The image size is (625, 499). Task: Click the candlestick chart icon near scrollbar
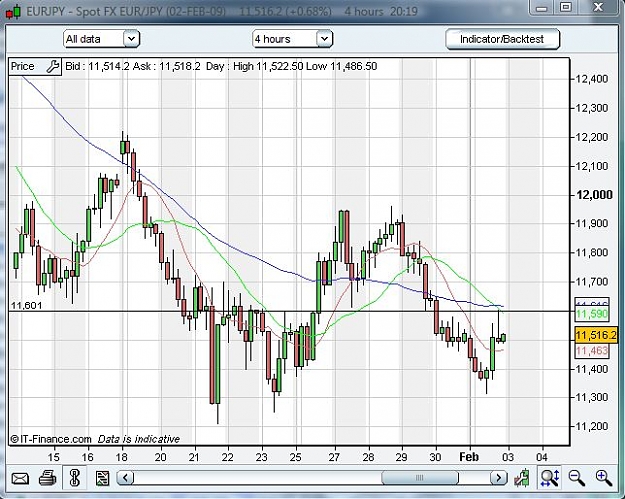pyautogui.click(x=521, y=477)
